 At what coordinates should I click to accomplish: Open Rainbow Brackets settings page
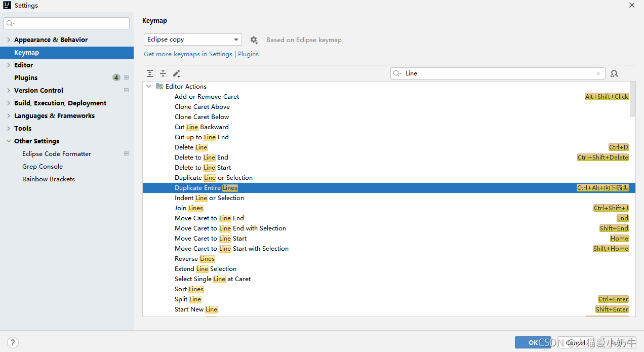click(x=49, y=179)
